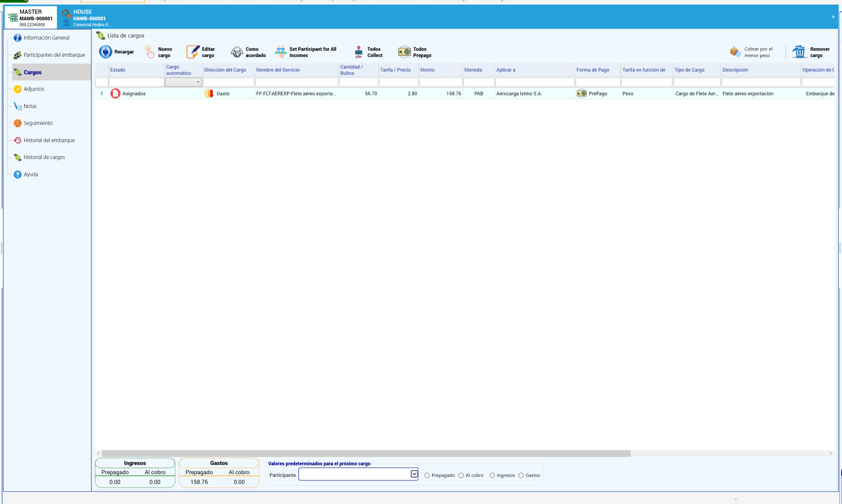Click the Gasto direction icon in row 1

209,93
